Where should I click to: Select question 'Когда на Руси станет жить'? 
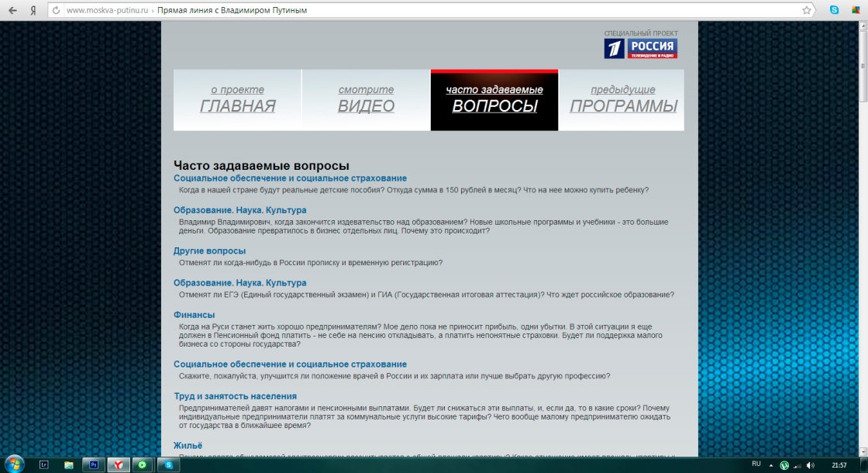pyautogui.click(x=421, y=336)
